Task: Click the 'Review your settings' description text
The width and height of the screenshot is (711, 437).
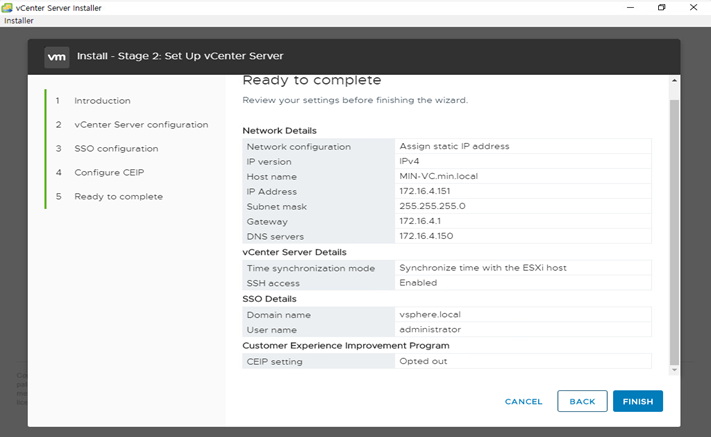Action: click(x=355, y=100)
